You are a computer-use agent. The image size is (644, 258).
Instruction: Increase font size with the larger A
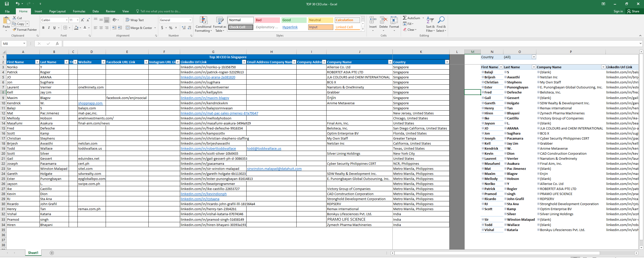tap(83, 20)
